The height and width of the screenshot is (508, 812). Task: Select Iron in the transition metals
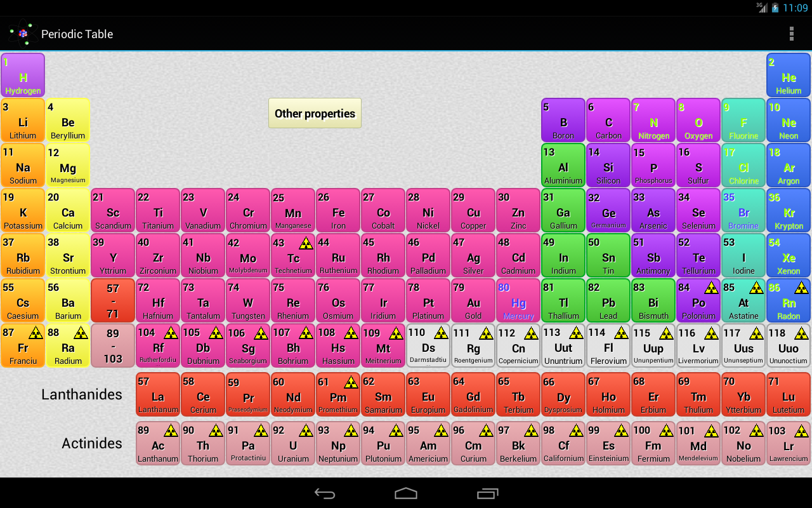click(x=337, y=210)
